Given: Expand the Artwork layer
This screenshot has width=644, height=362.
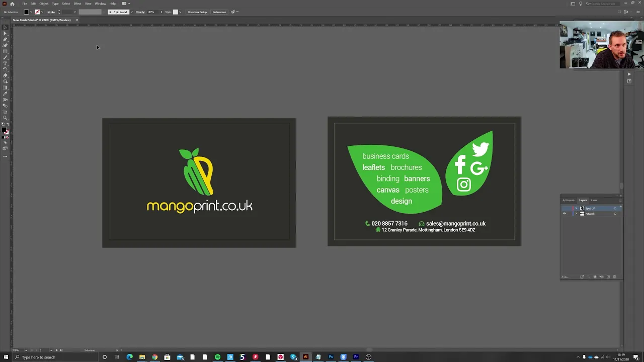Looking at the screenshot, I should [x=576, y=214].
